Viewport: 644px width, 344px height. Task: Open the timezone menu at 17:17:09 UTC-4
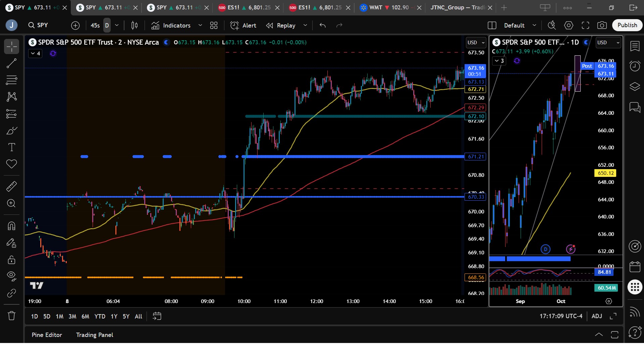click(x=561, y=316)
